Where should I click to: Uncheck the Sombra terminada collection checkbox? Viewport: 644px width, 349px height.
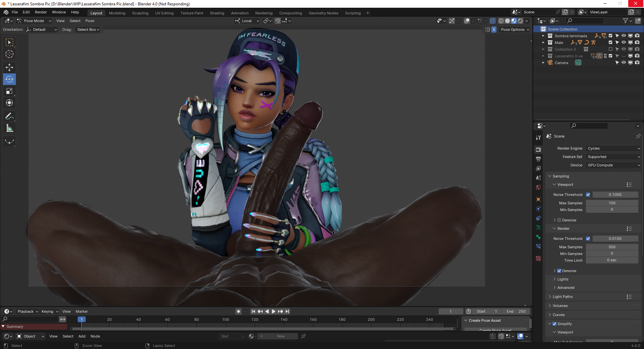click(610, 36)
